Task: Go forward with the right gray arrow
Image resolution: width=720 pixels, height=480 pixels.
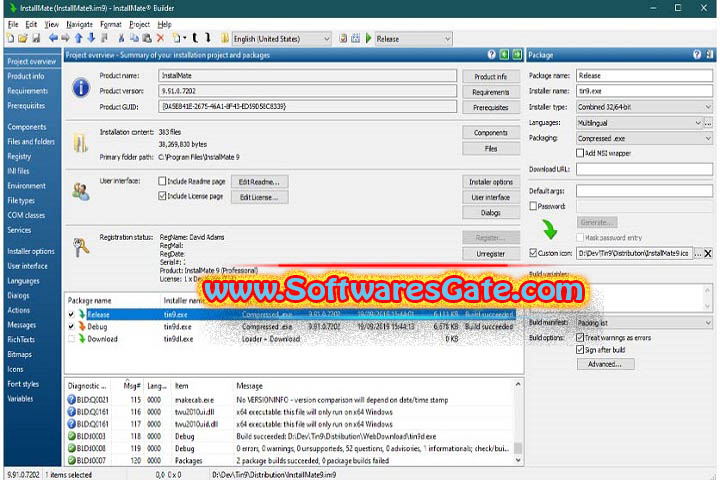Action: [66, 38]
